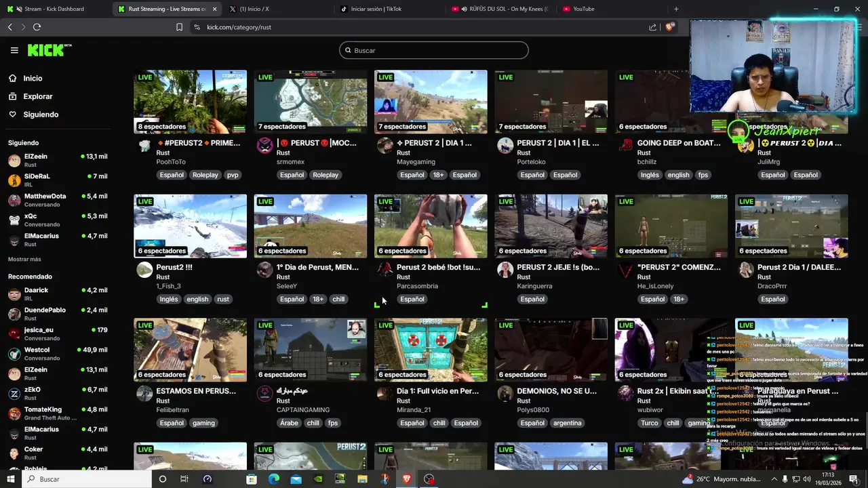The height and width of the screenshot is (488, 868).
Task: Bookmark this page icon
Action: pyautogui.click(x=179, y=27)
